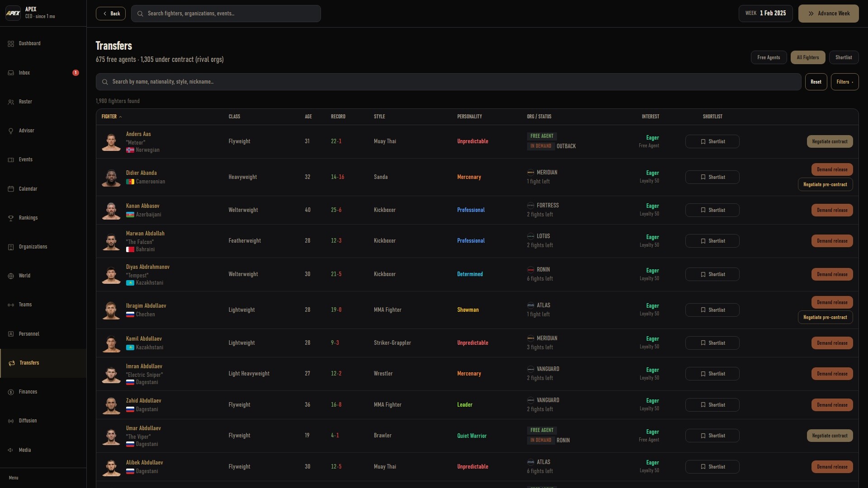Focus the search by name, nationality field
The height and width of the screenshot is (488, 868).
pyautogui.click(x=448, y=82)
